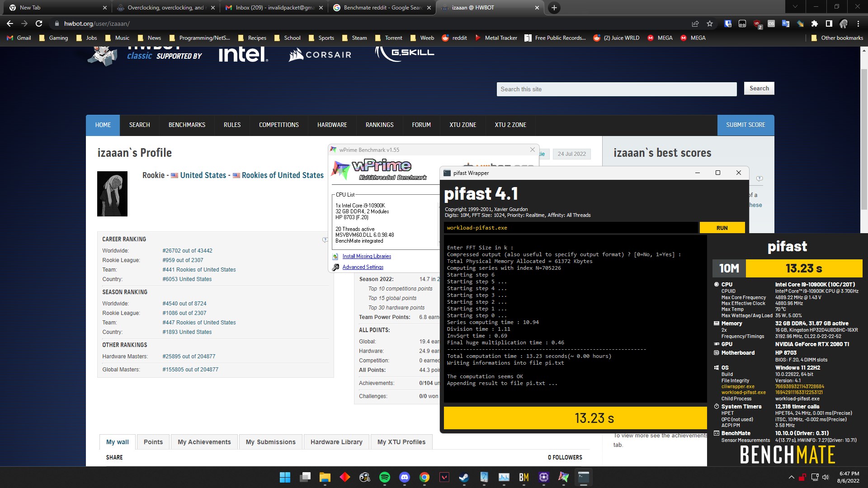This screenshot has height=488, width=868.
Task: Switch to the Benchmate reddit Google Search tab
Action: pos(382,8)
